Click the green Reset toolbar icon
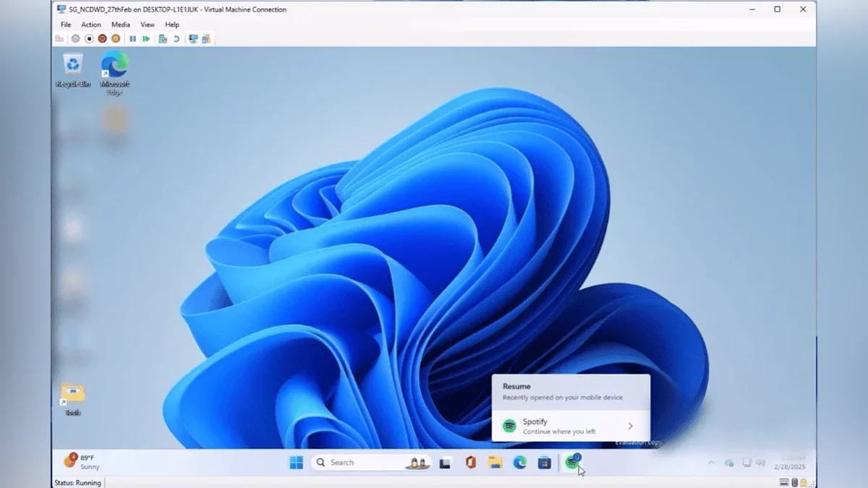The width and height of the screenshot is (868, 488). 146,39
